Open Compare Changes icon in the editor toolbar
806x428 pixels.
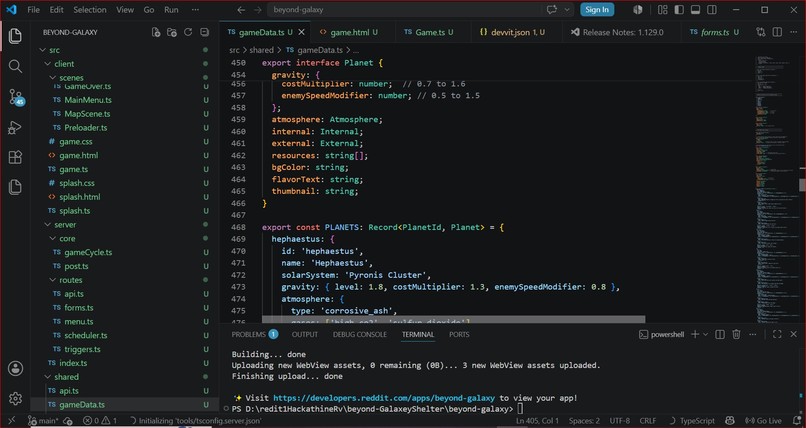tap(761, 32)
